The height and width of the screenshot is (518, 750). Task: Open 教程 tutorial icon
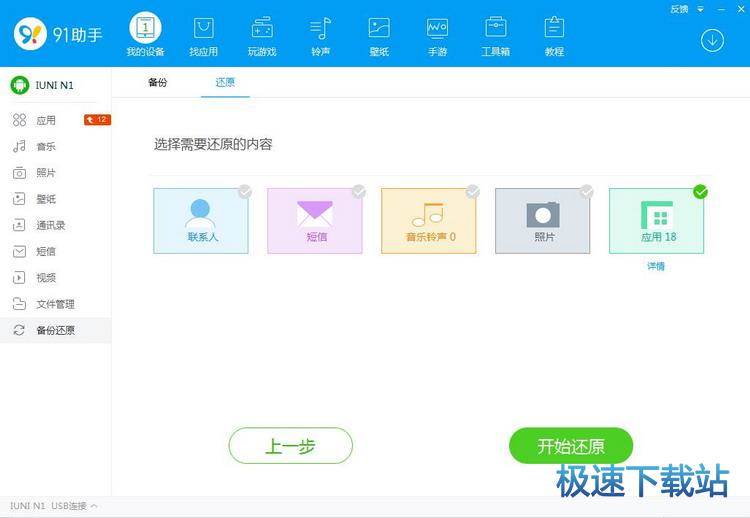click(x=554, y=36)
